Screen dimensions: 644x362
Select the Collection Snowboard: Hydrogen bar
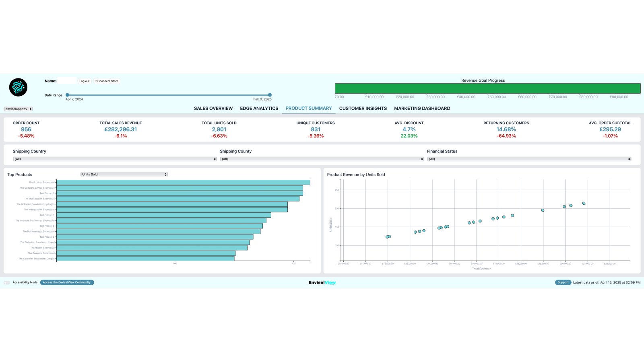tap(172, 204)
